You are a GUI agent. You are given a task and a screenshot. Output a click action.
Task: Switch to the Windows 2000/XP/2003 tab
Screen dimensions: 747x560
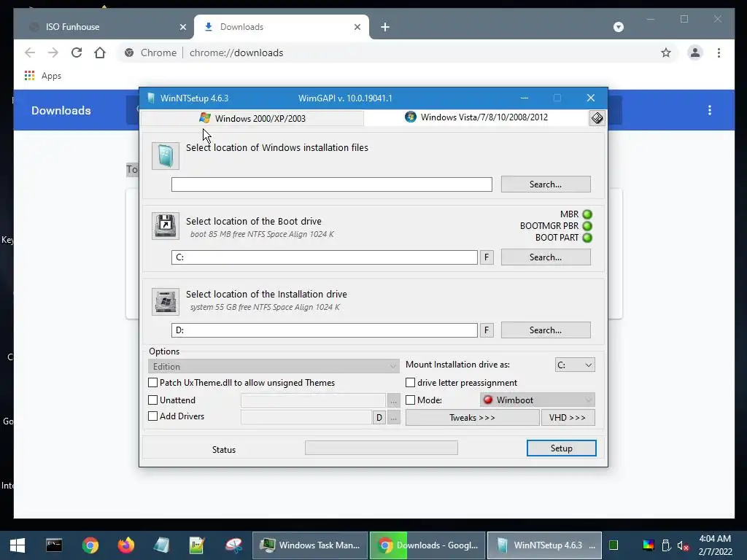coord(252,119)
